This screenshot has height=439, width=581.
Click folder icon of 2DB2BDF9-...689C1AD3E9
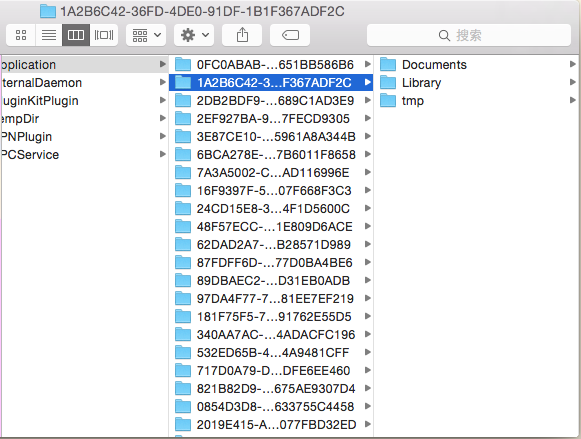(183, 100)
